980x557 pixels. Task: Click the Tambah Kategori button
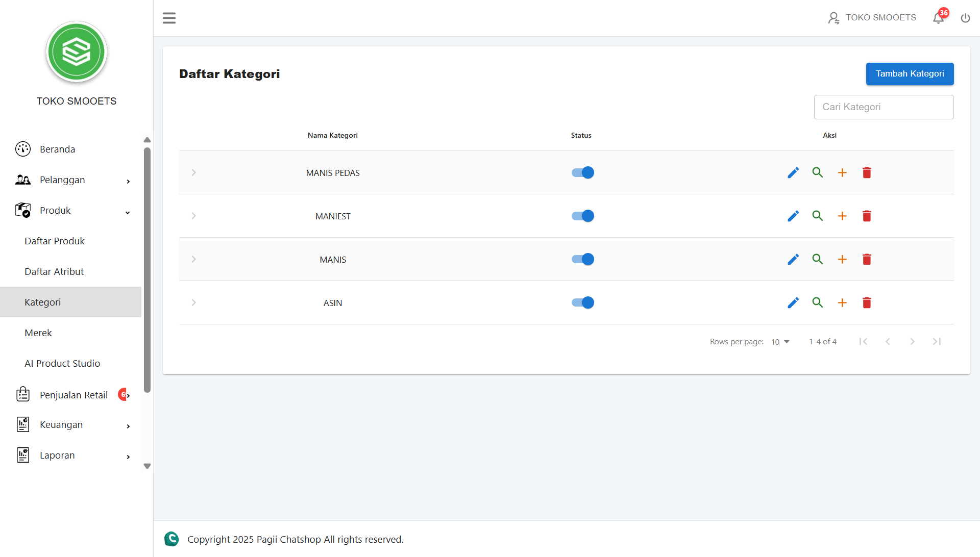(910, 74)
